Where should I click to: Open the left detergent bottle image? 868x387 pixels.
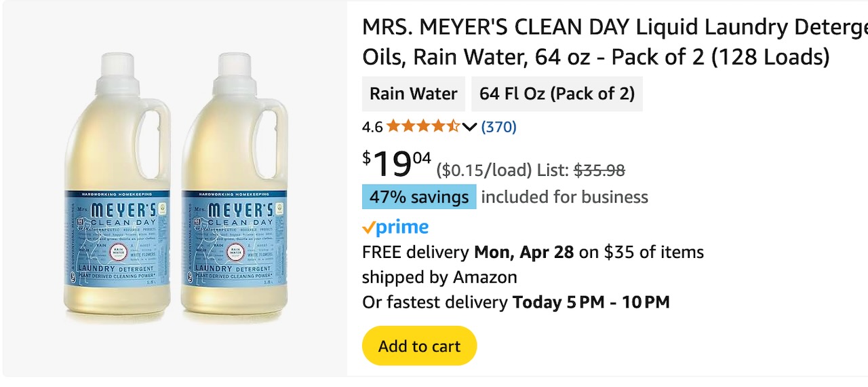[x=116, y=190]
